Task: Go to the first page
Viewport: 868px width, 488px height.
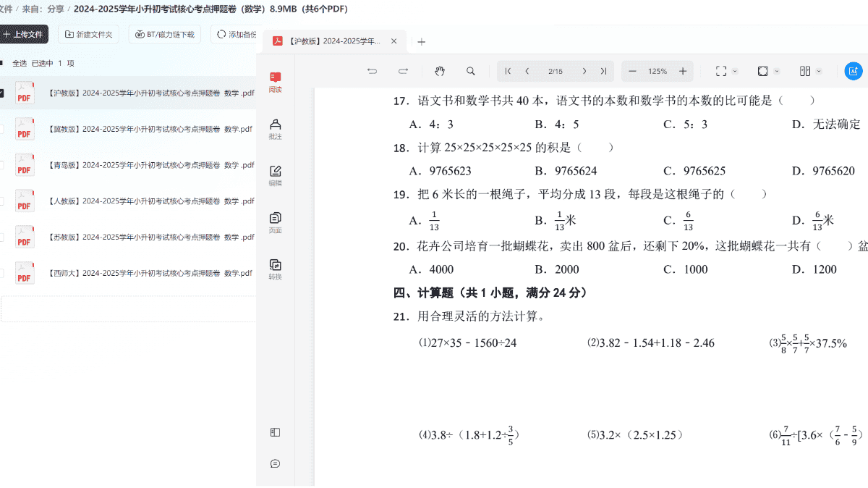Action: [x=509, y=71]
